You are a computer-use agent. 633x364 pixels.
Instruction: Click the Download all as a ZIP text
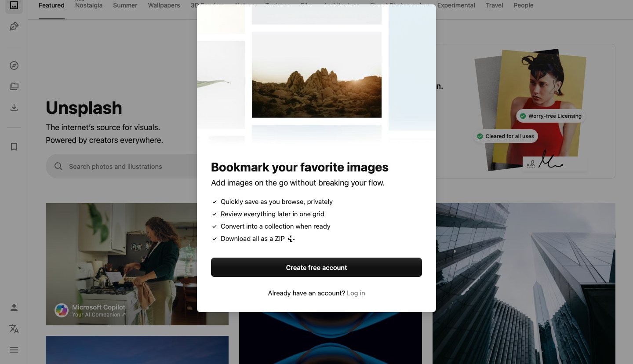click(253, 239)
